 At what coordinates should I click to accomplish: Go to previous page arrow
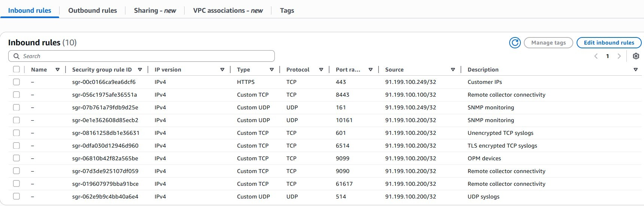596,56
